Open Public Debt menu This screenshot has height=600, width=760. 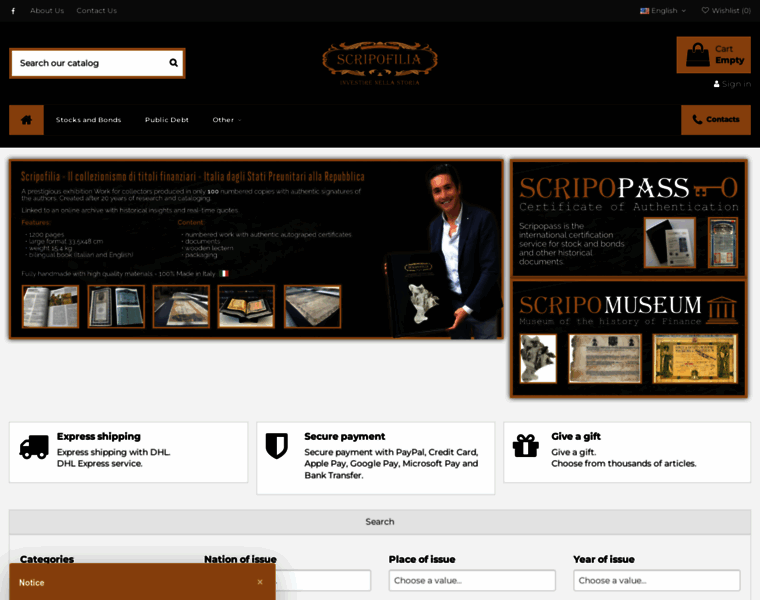click(167, 120)
